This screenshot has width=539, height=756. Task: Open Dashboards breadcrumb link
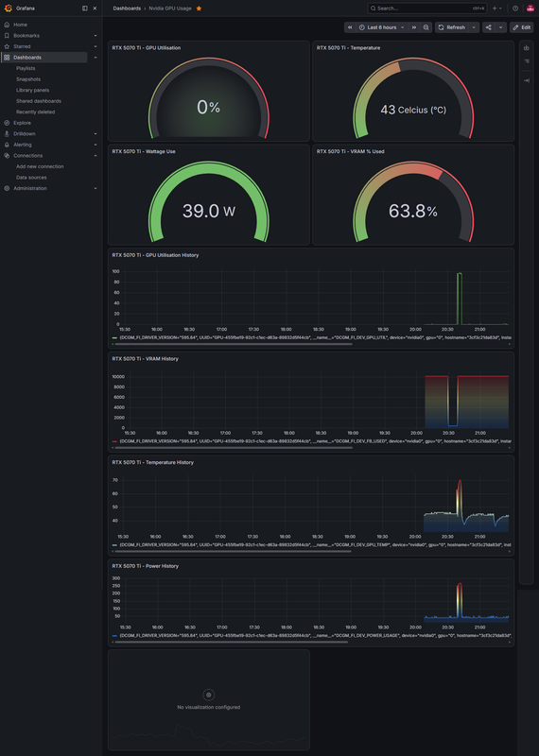pos(127,9)
